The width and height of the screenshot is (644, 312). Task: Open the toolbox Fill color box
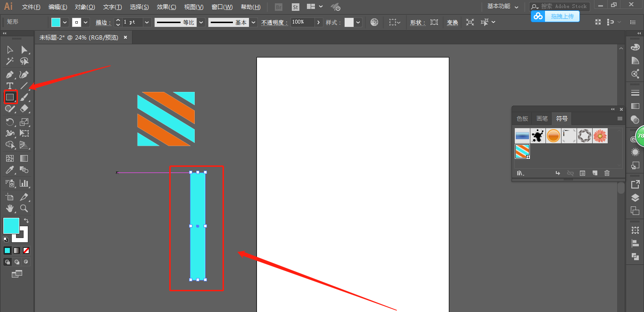coord(11,226)
